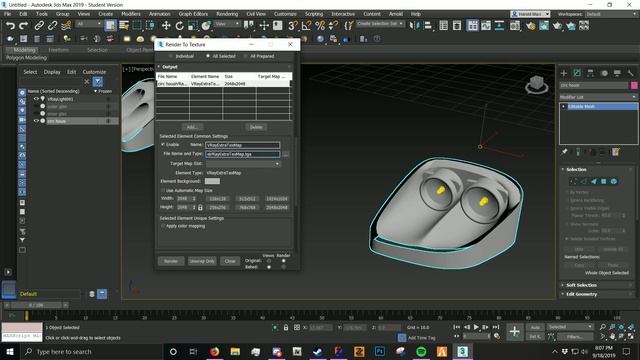Open Select by Name list icon

(124, 26)
